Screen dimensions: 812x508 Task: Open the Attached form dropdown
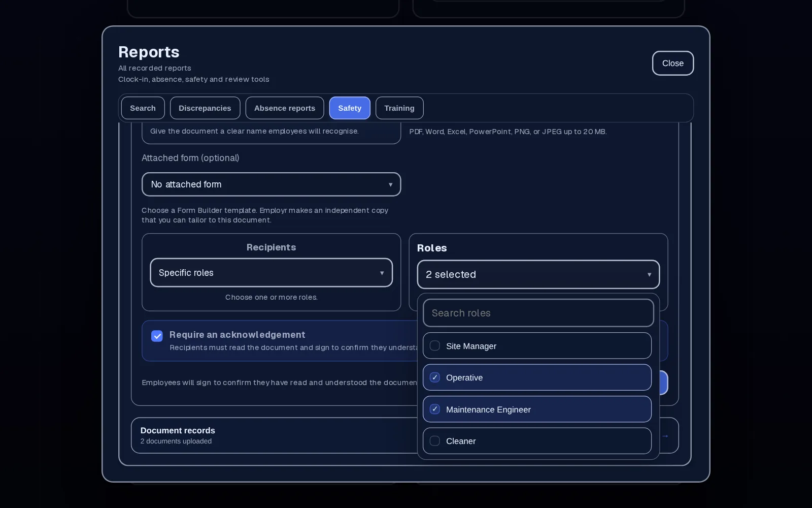(271, 184)
